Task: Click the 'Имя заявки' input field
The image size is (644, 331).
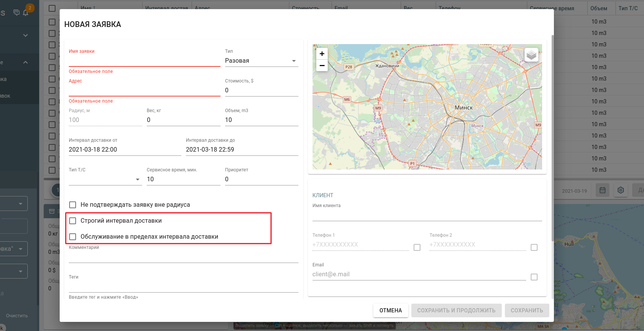Action: [x=144, y=61]
